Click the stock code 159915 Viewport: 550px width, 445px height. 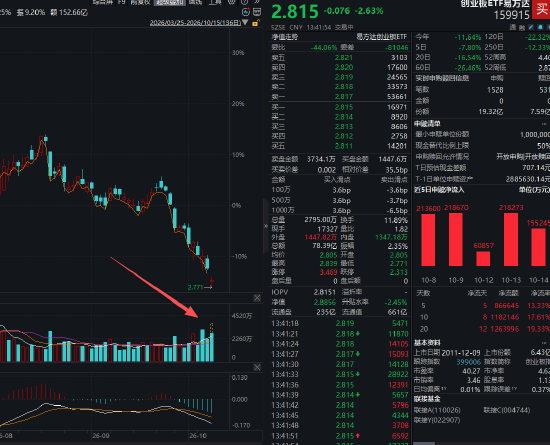click(511, 15)
